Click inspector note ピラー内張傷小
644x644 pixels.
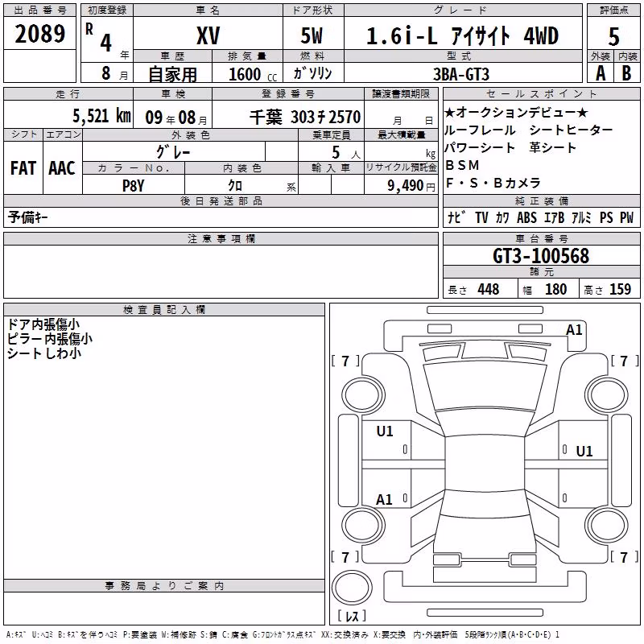[x=50, y=339]
